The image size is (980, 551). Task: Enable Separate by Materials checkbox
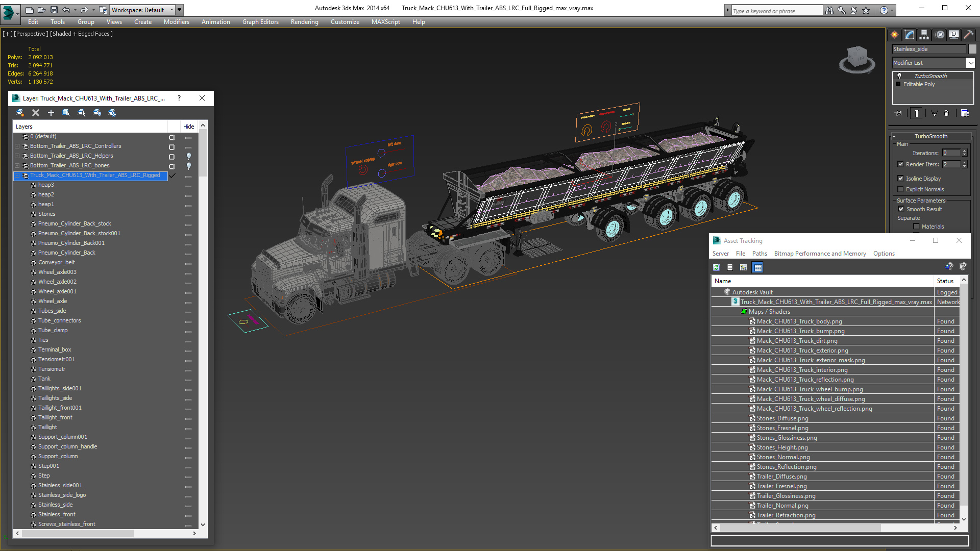pos(916,227)
